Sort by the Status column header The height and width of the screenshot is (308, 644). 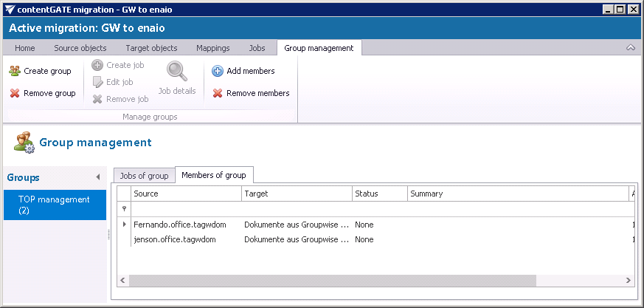pos(379,194)
